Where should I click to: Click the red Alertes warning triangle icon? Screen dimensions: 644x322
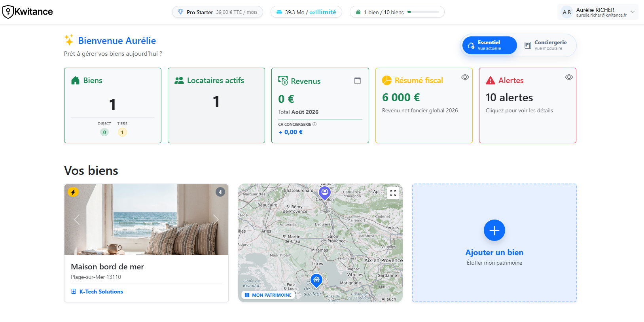click(491, 80)
